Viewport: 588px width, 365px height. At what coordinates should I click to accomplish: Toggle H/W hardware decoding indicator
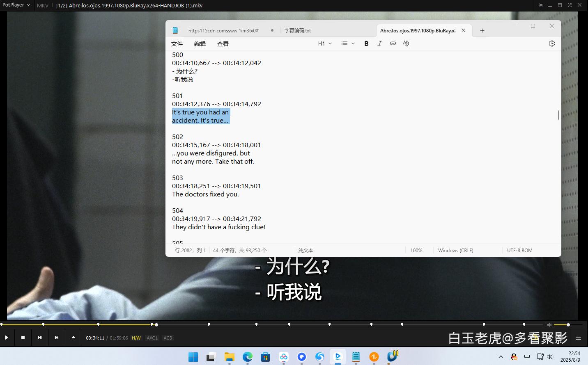click(x=136, y=338)
